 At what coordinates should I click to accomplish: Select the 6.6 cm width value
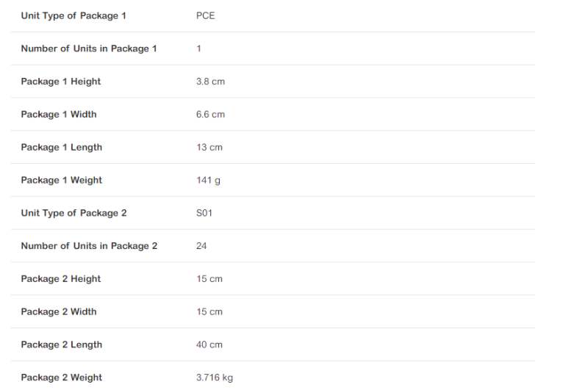[x=210, y=115]
